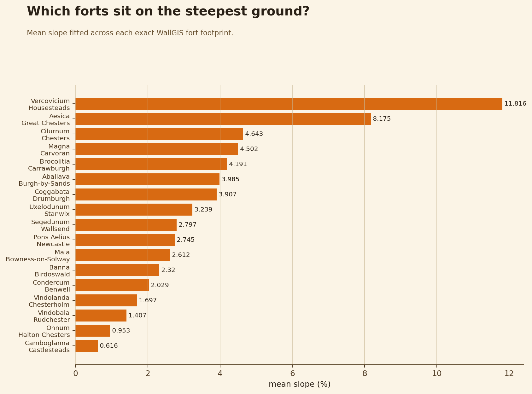Click the Coggabata Drumburgh bar
Screen dimensions: 532x394
click(x=146, y=194)
